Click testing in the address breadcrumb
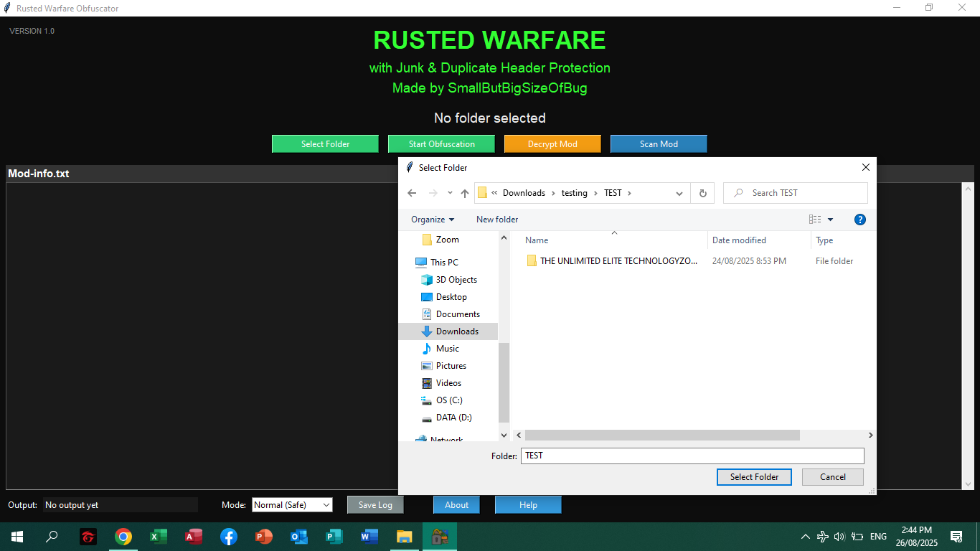The image size is (980, 551). pos(574,193)
